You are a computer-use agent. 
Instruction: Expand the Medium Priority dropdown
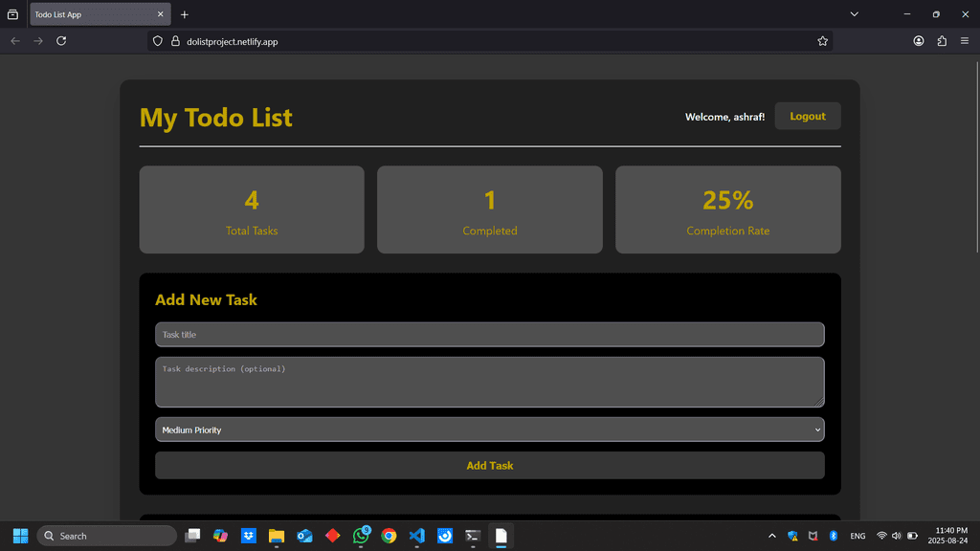[489, 430]
